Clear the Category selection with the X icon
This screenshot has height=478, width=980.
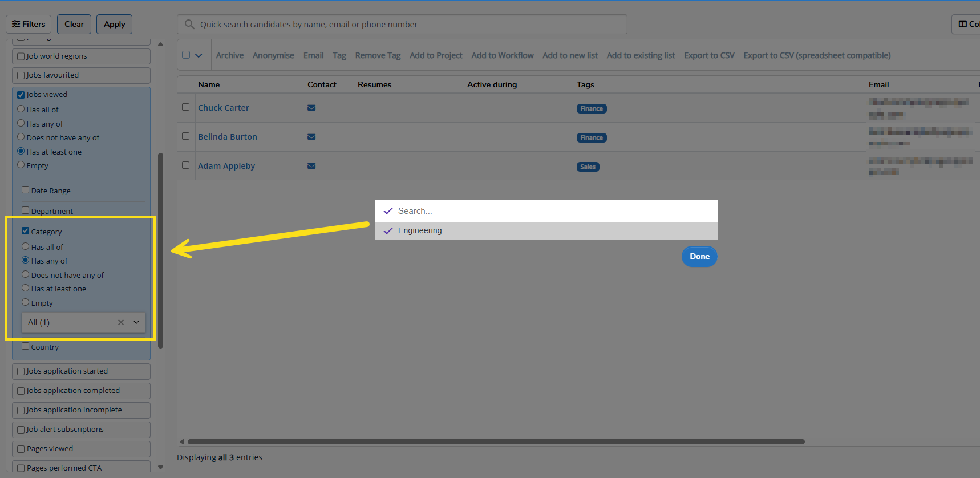pyautogui.click(x=121, y=322)
